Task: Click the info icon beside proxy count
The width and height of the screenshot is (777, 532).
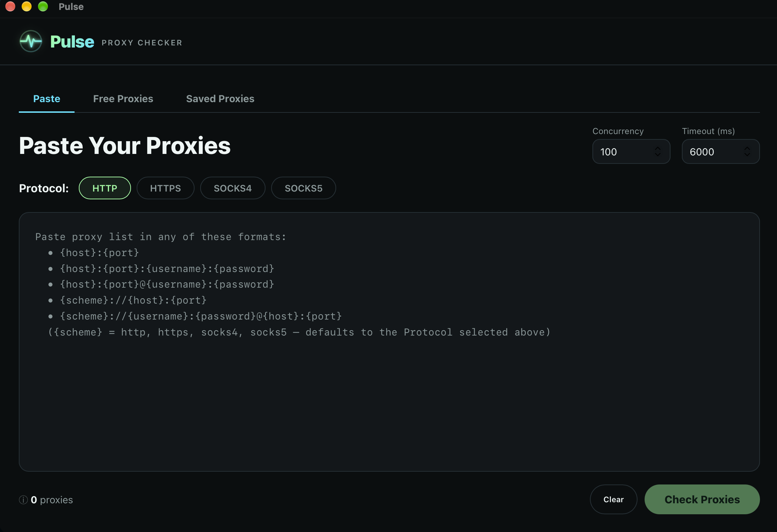Action: click(23, 500)
